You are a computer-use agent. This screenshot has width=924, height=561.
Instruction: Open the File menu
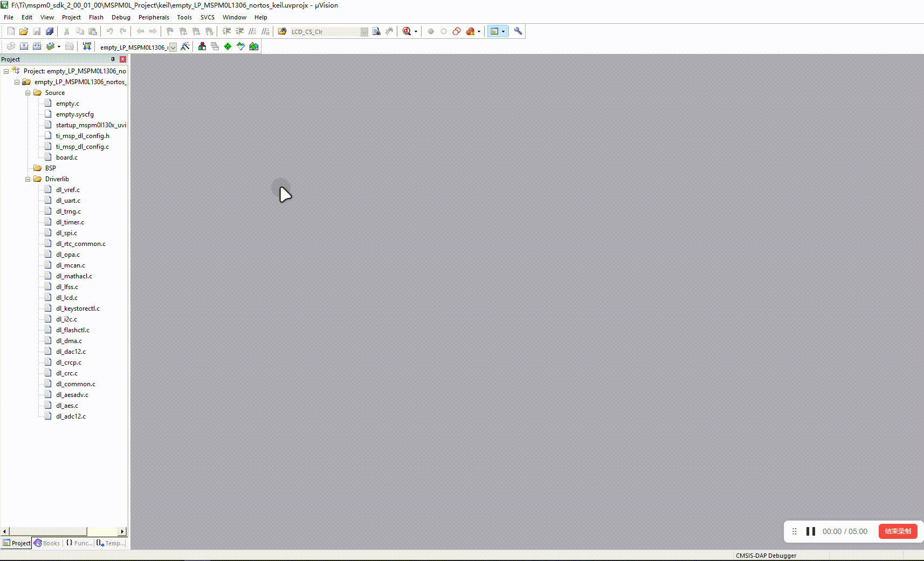click(9, 17)
